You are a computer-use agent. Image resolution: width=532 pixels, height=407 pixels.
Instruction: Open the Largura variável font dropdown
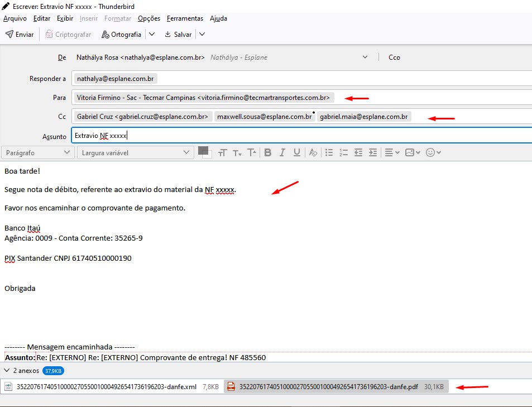(135, 152)
